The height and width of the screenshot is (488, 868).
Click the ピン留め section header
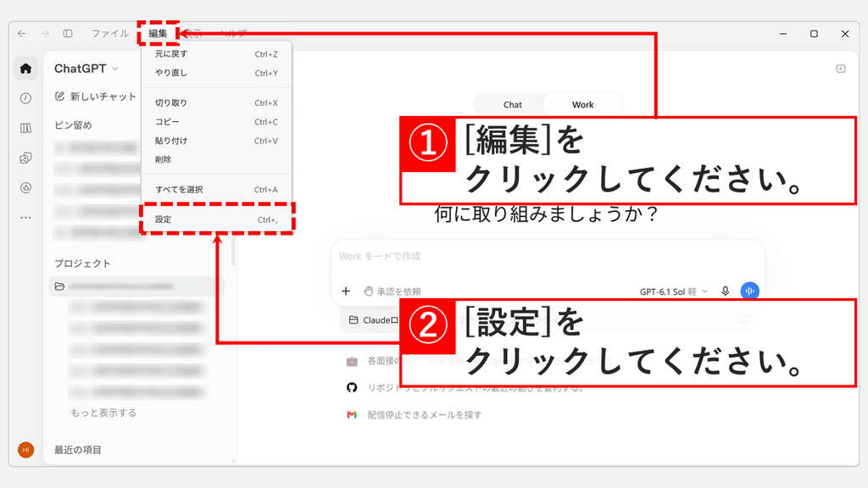(x=73, y=125)
